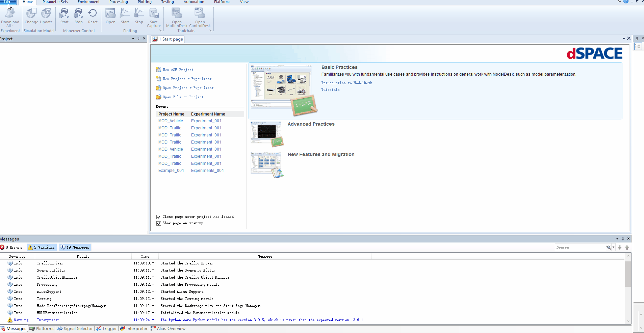Open the search options dropdown arrow
Viewport: 644px width, 333px height.
click(x=613, y=247)
